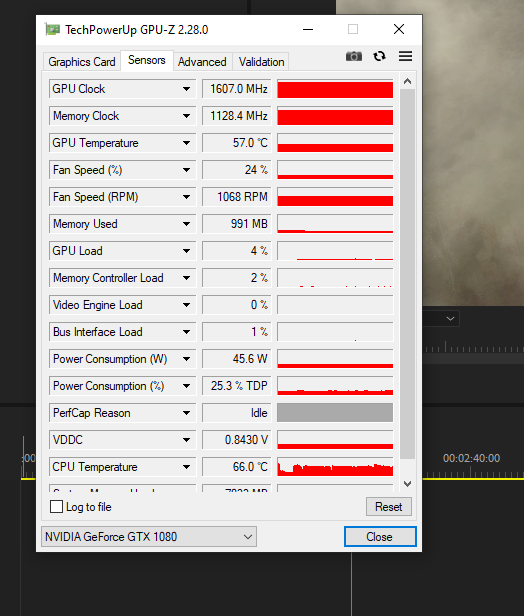Switch to the Graphics Card tab
524x616 pixels.
pos(82,62)
